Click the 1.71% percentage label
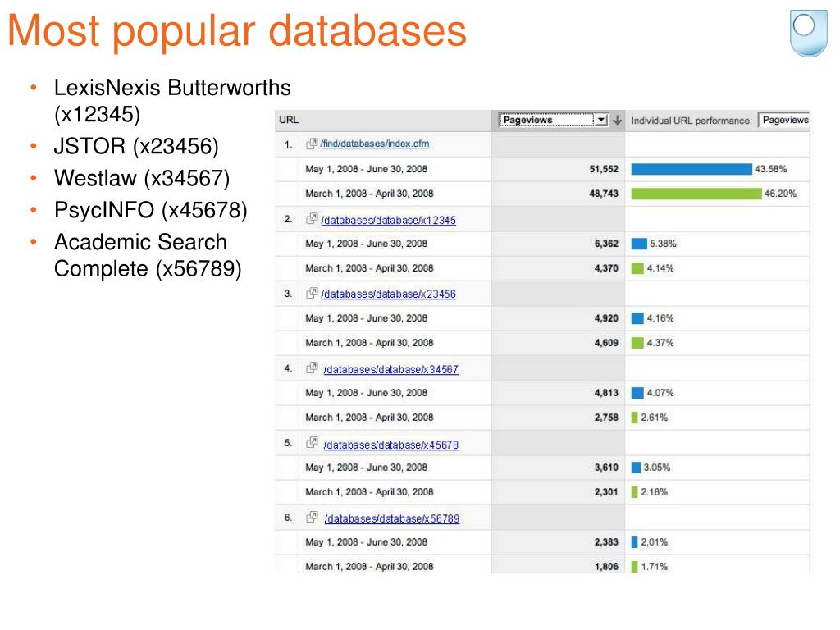The width and height of the screenshot is (840, 630). 654,566
